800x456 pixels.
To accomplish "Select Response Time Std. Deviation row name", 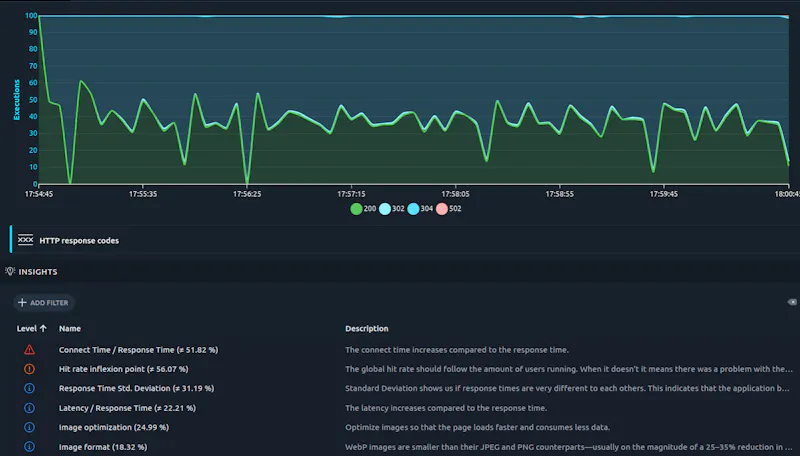I will [x=136, y=388].
